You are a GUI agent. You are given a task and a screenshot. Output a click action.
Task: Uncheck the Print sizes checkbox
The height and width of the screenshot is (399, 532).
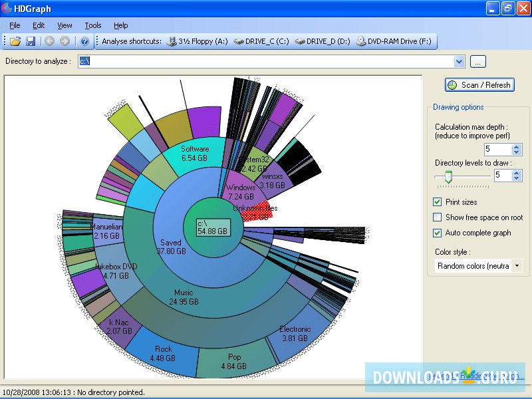[438, 201]
